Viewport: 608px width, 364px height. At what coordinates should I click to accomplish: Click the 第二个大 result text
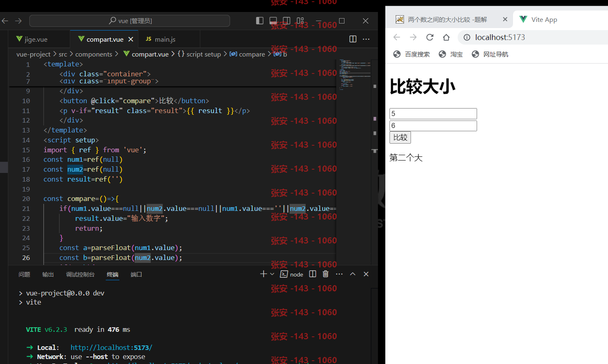406,158
